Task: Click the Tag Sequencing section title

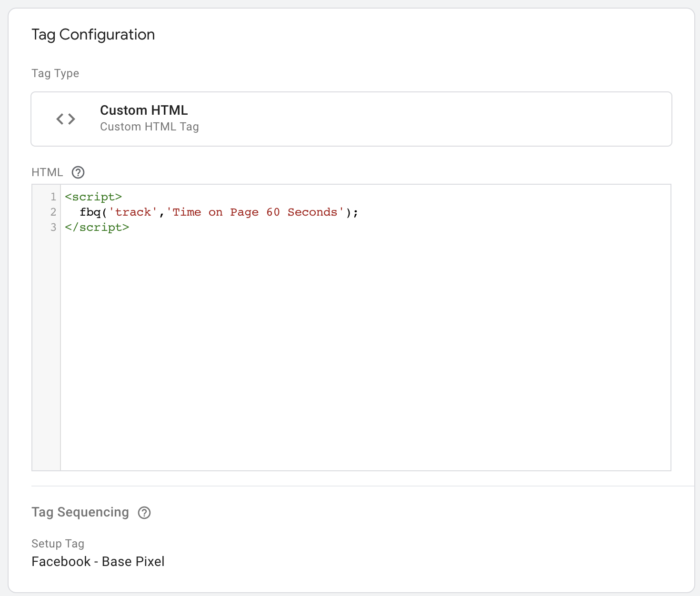Action: pos(80,512)
